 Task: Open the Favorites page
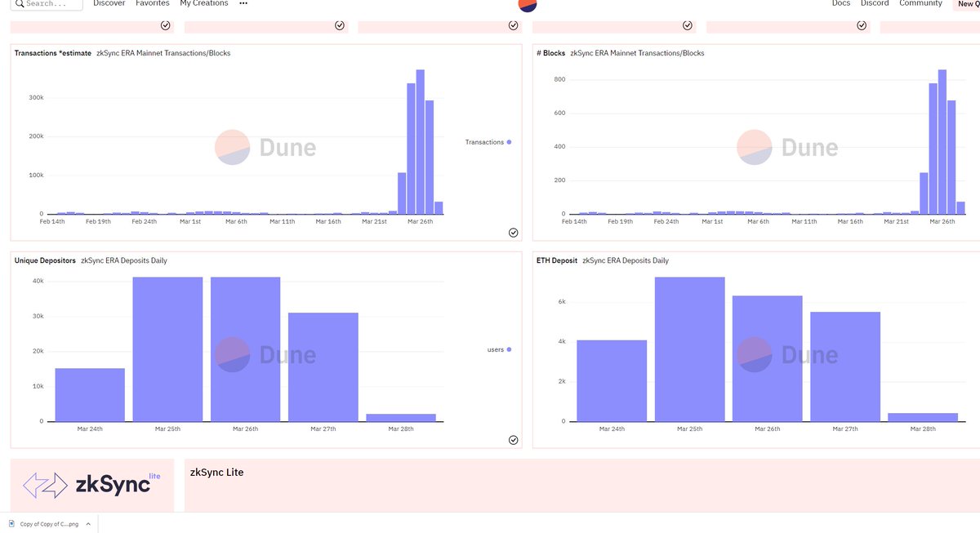(x=153, y=3)
